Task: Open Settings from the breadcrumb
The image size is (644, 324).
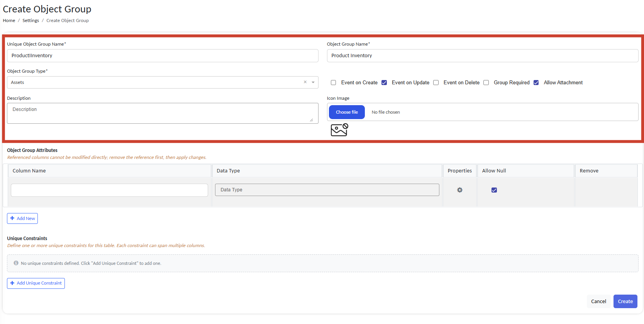Action: click(31, 20)
